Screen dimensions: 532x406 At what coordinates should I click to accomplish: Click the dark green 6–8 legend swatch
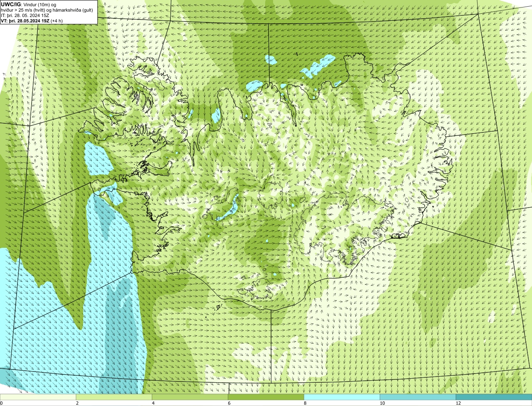pyautogui.click(x=266, y=397)
